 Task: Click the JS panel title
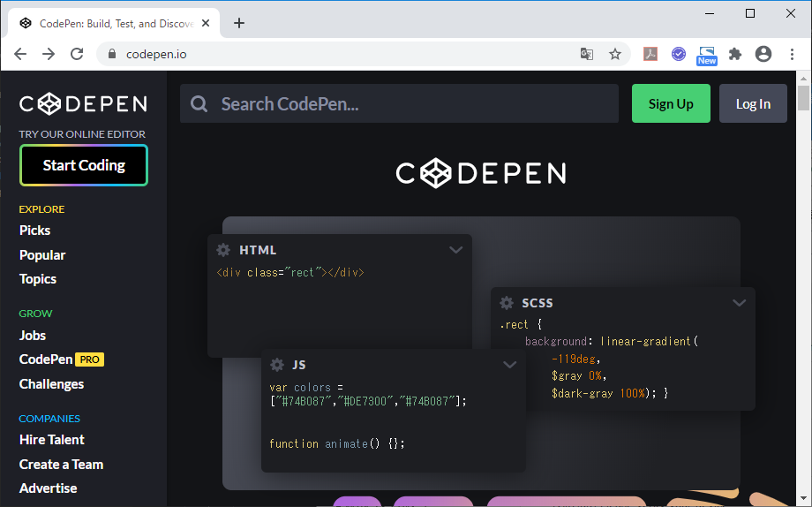(x=299, y=365)
